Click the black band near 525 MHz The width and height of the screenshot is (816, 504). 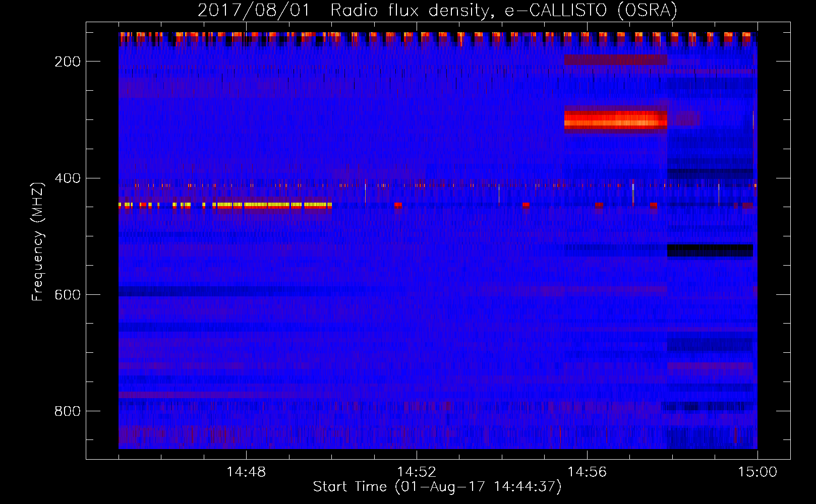[x=710, y=251]
